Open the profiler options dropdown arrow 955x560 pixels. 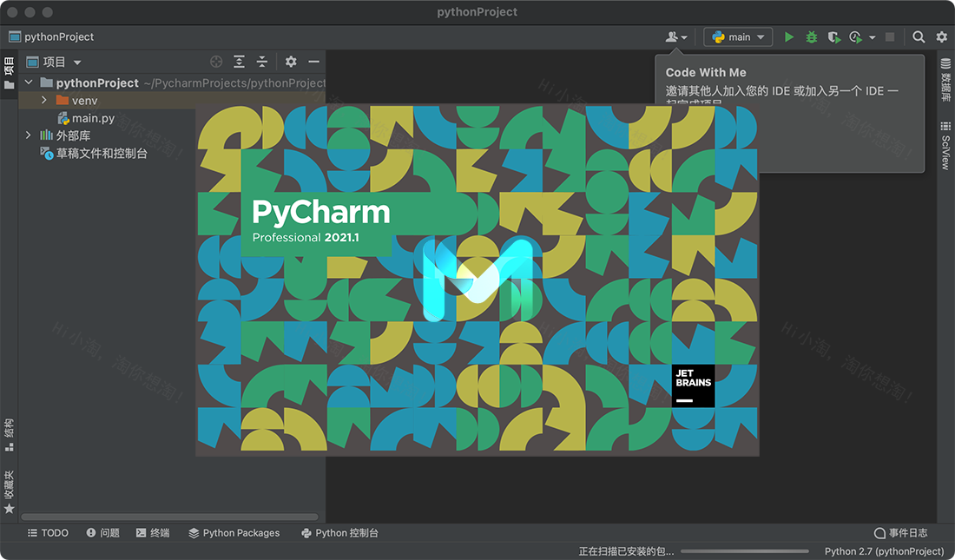point(873,37)
